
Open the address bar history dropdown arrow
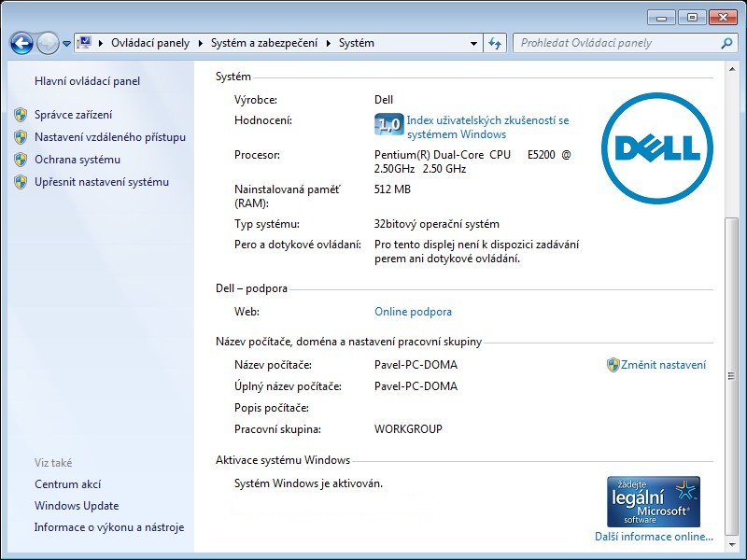(x=473, y=43)
